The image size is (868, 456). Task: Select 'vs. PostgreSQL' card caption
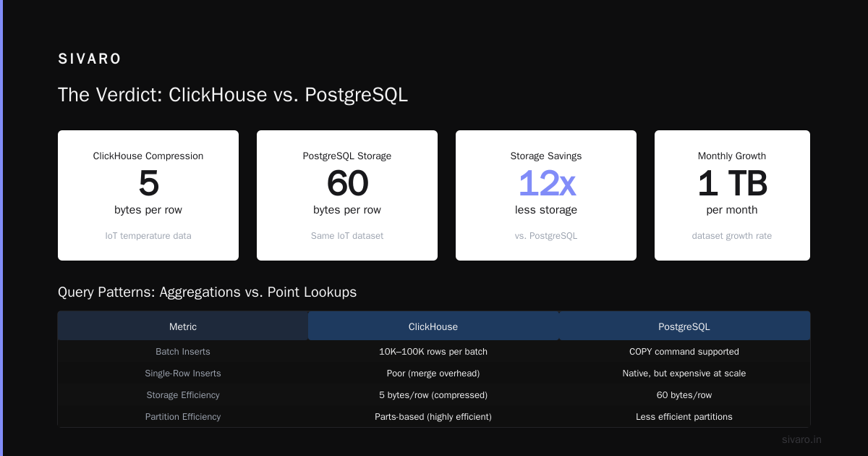pyautogui.click(x=546, y=236)
